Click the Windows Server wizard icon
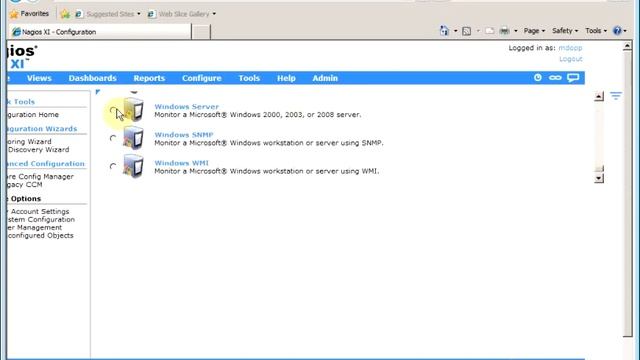This screenshot has height=360, width=640. click(x=133, y=109)
